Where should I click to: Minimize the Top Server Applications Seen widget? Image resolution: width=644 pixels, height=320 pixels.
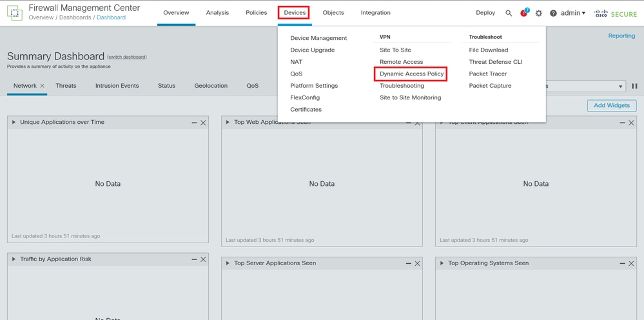pyautogui.click(x=409, y=264)
